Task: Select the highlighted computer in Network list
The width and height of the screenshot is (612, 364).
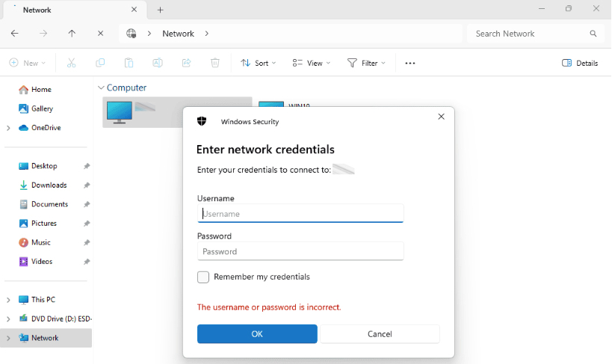Action: 143,112
